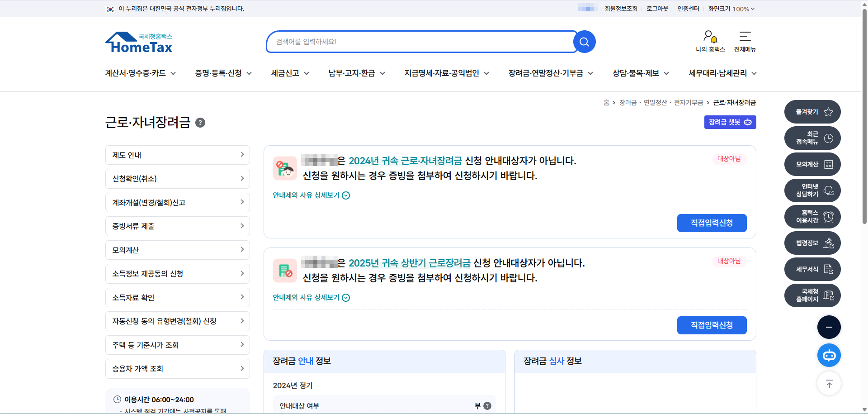Check 홈택스 이용시간 alarm icon

click(829, 217)
